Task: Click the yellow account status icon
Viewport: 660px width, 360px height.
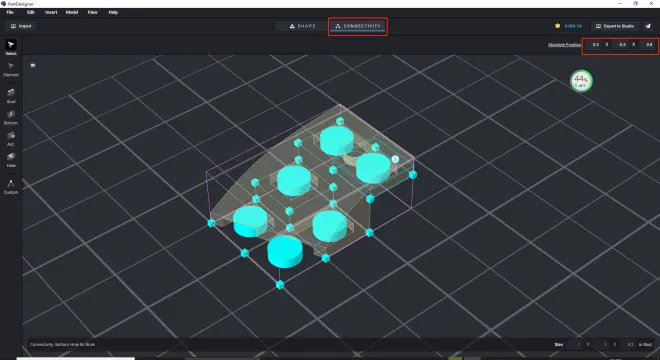Action: [x=557, y=26]
